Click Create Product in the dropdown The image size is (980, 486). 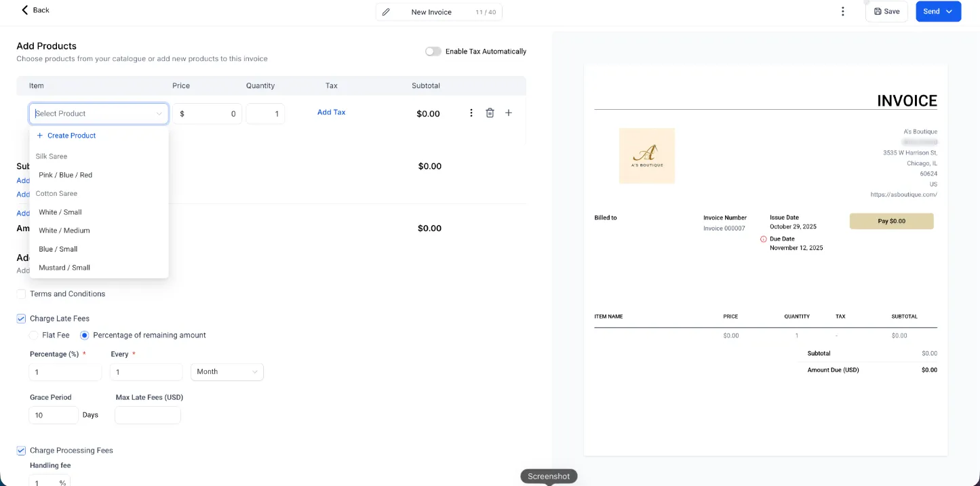pyautogui.click(x=66, y=136)
